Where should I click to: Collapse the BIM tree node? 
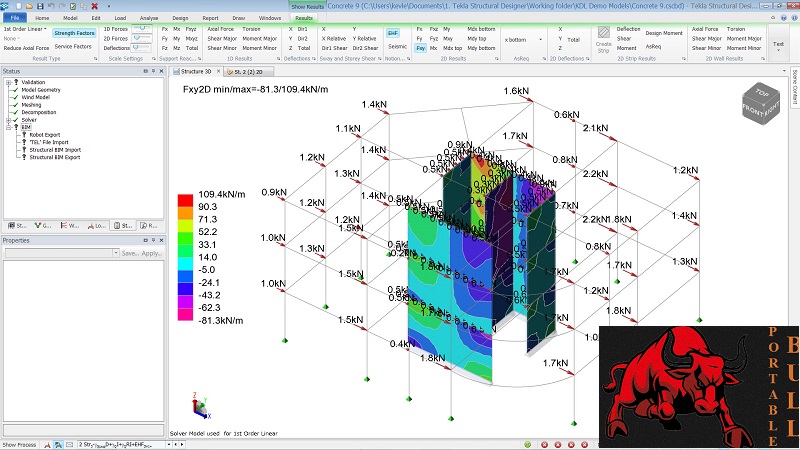click(9, 127)
